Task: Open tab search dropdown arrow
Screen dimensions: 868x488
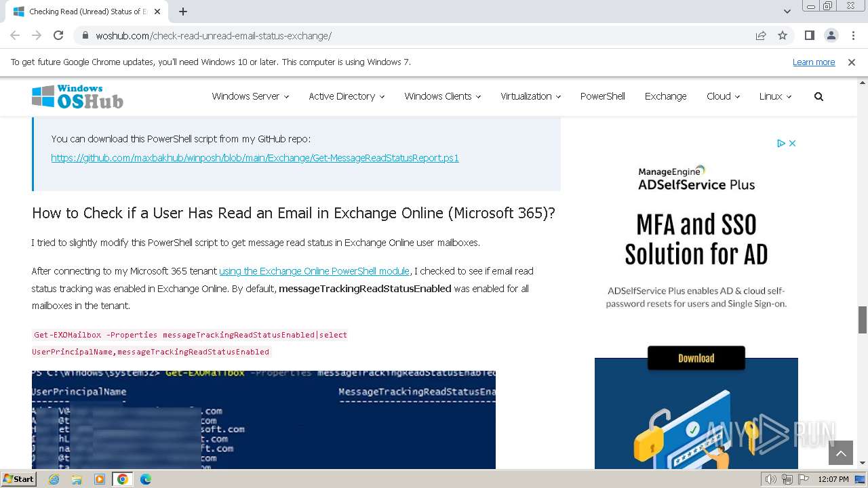Action: point(787,12)
